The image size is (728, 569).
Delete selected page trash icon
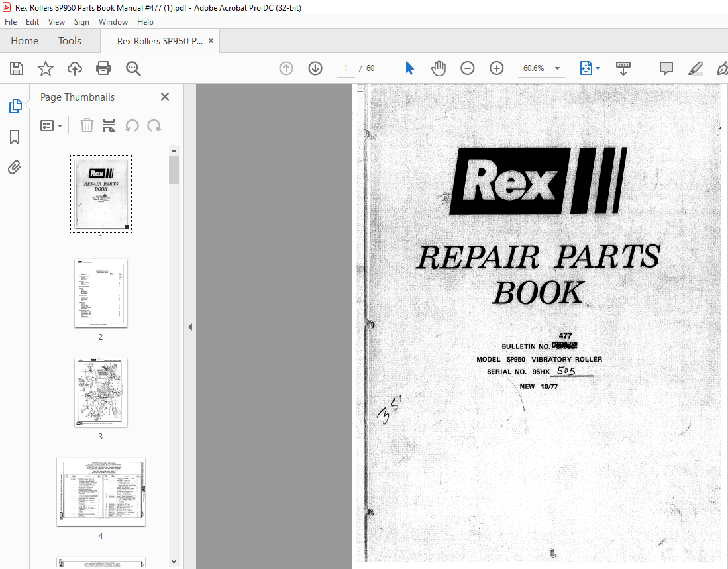click(x=87, y=125)
